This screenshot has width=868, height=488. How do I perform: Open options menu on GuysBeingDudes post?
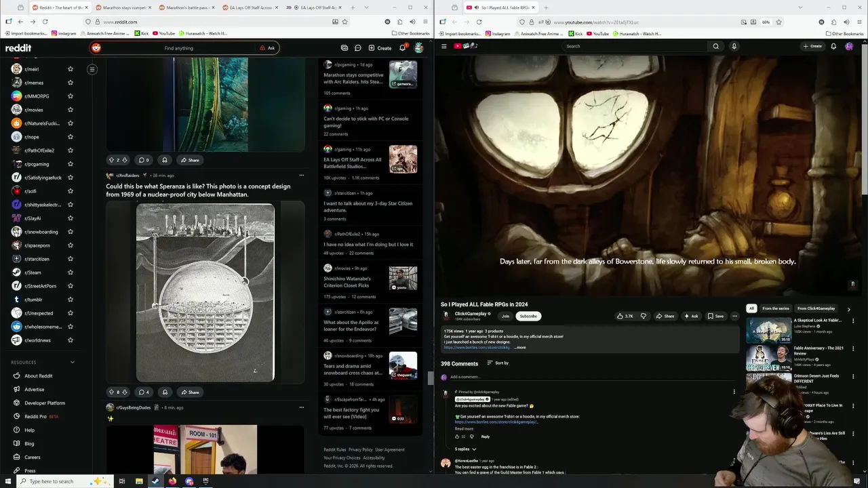coord(302,407)
